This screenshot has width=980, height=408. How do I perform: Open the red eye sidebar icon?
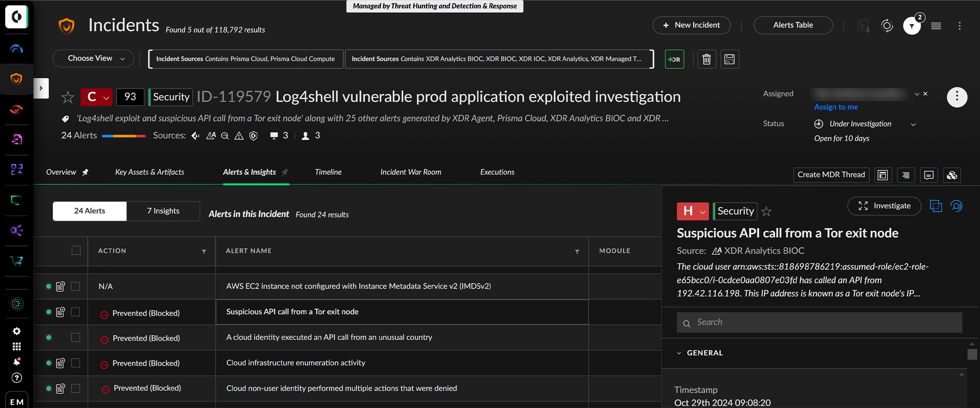coord(16,109)
